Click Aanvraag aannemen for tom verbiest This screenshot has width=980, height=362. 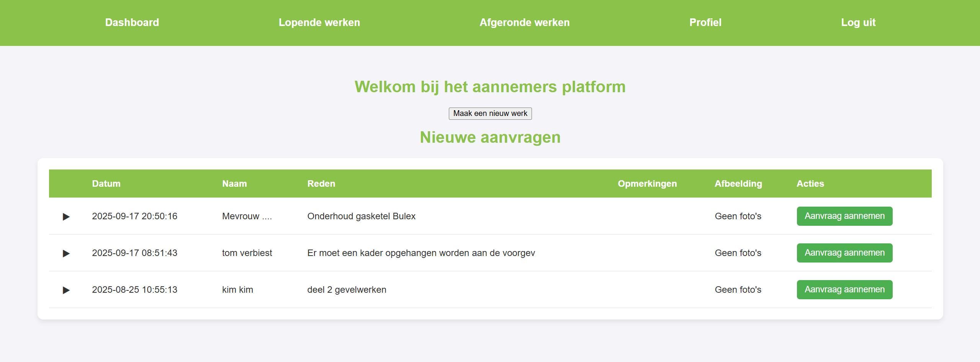point(844,253)
